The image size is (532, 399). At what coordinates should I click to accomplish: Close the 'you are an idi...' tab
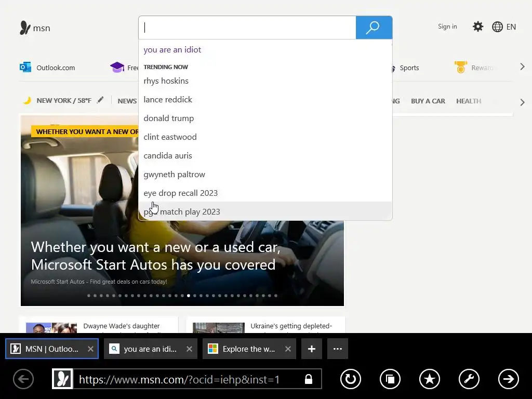click(189, 349)
